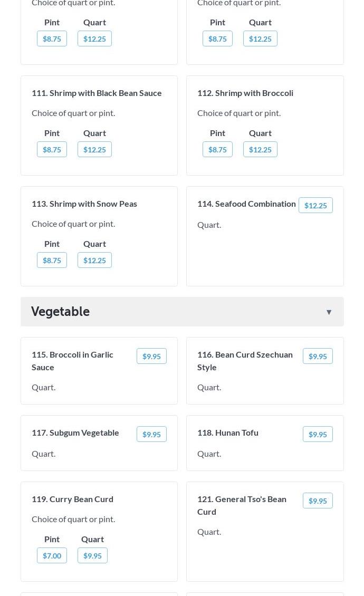
Task: Click $12.25 price for Seafood Combination
Action: pos(315,206)
